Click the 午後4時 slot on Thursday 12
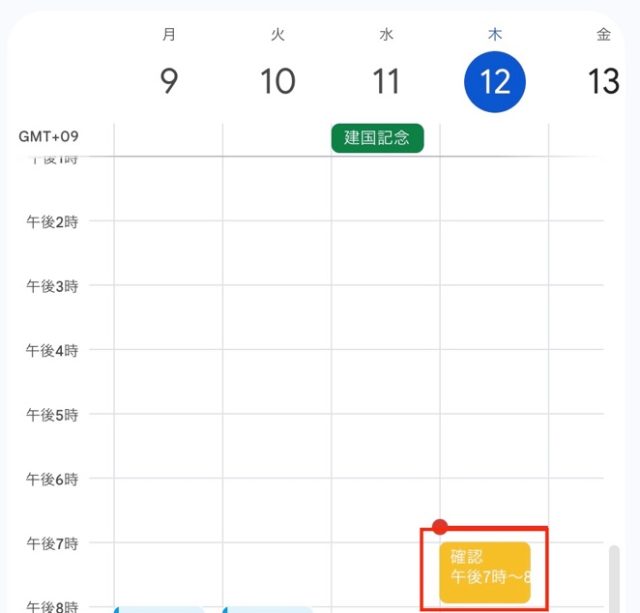This screenshot has height=613, width=640. [495, 381]
